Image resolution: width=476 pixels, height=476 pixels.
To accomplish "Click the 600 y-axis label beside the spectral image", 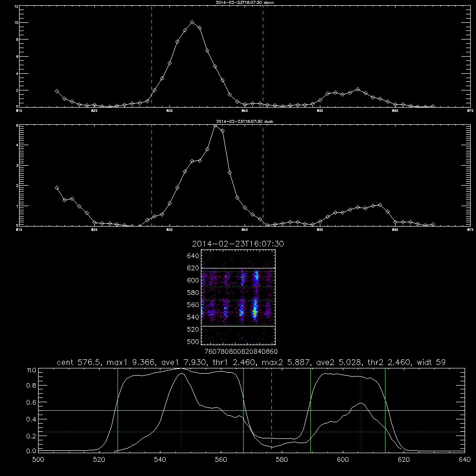I will pyautogui.click(x=193, y=280).
